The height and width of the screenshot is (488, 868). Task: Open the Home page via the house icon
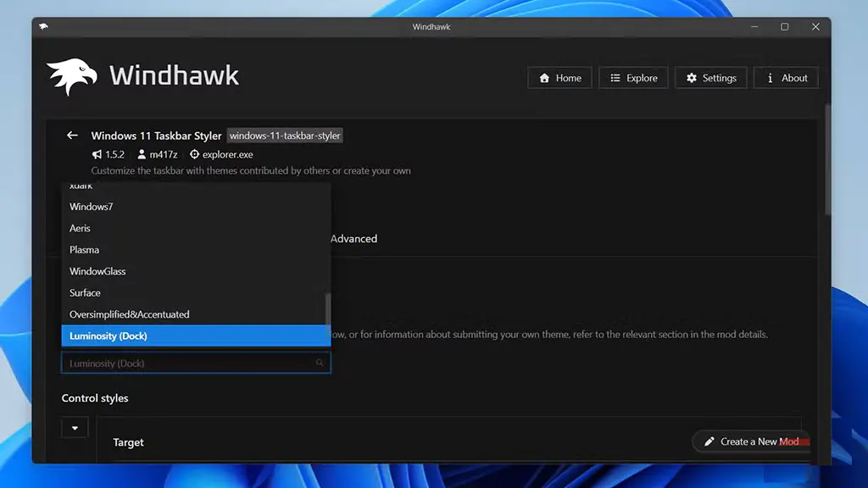pyautogui.click(x=542, y=77)
